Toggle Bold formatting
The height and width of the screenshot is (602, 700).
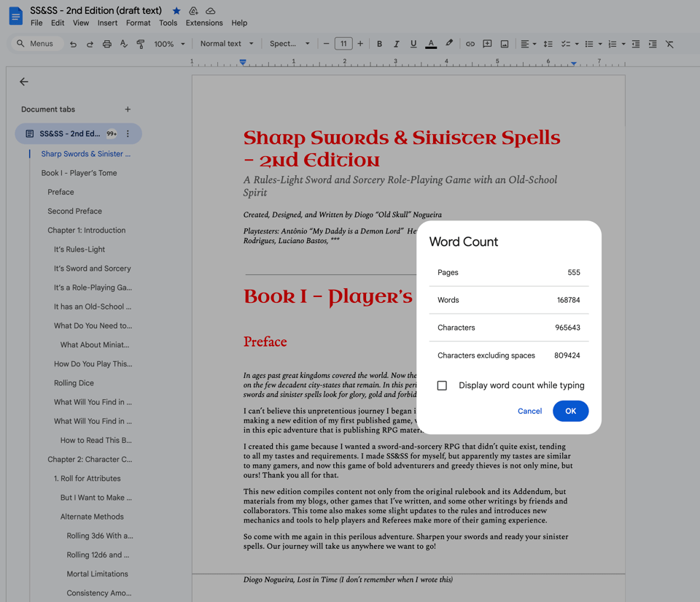(x=379, y=44)
